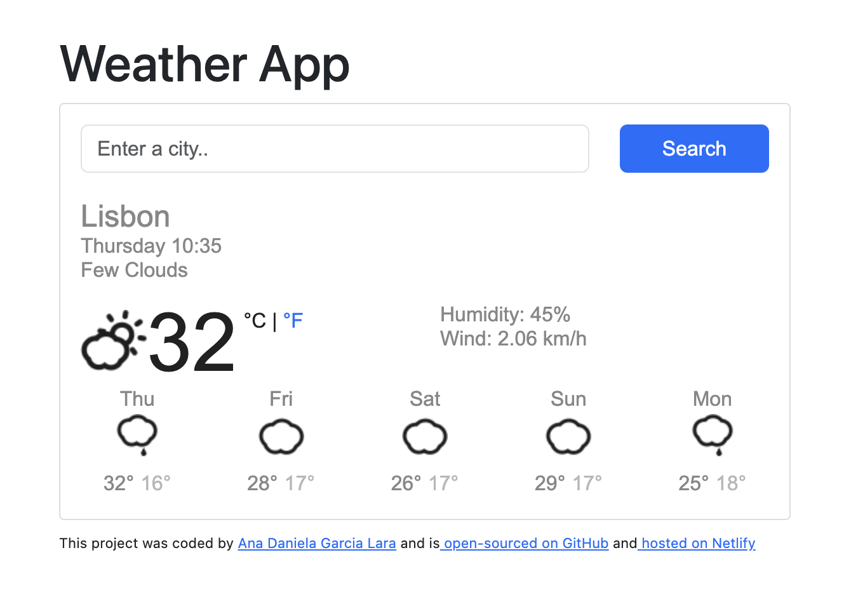
Task: Click the Enter a city input field
Action: pos(335,149)
